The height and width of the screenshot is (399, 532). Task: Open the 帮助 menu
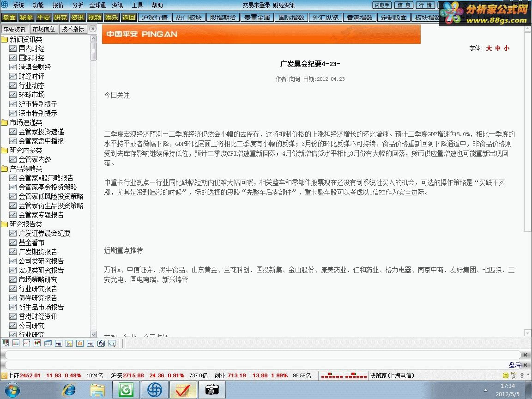pyautogui.click(x=157, y=5)
